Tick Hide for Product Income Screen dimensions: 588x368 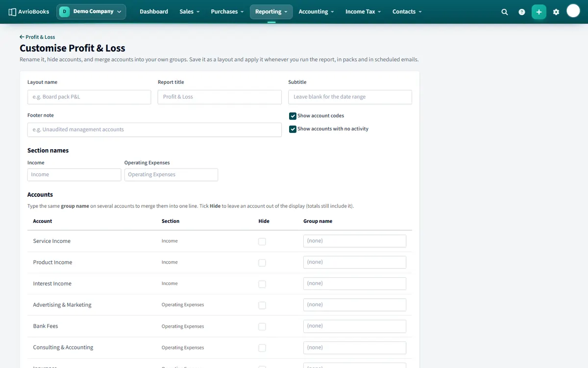click(262, 263)
